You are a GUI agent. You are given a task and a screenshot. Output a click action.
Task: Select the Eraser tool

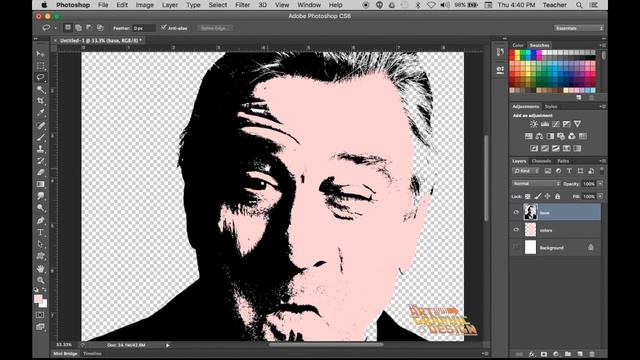tap(40, 173)
